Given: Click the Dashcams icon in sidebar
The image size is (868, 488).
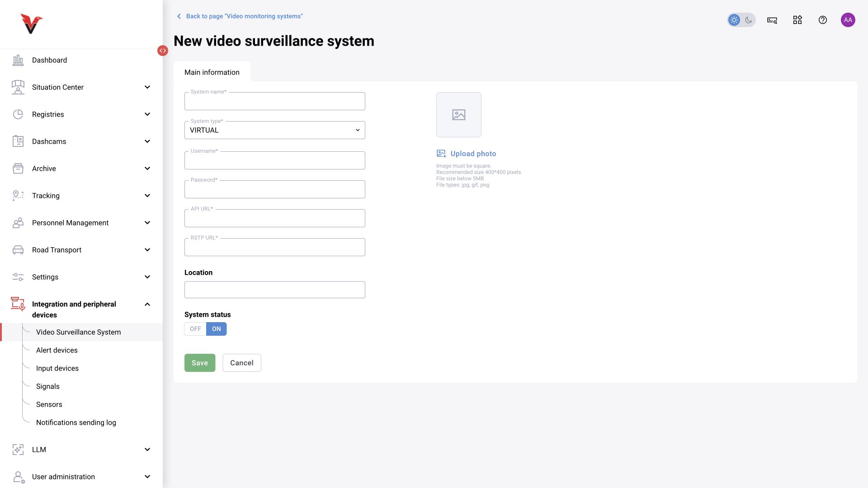Looking at the screenshot, I should 18,141.
